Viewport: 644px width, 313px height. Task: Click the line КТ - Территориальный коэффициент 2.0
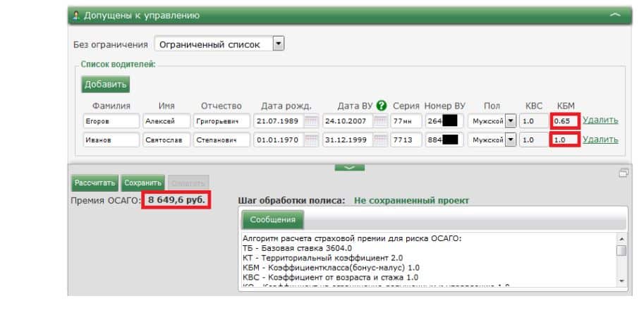click(322, 258)
